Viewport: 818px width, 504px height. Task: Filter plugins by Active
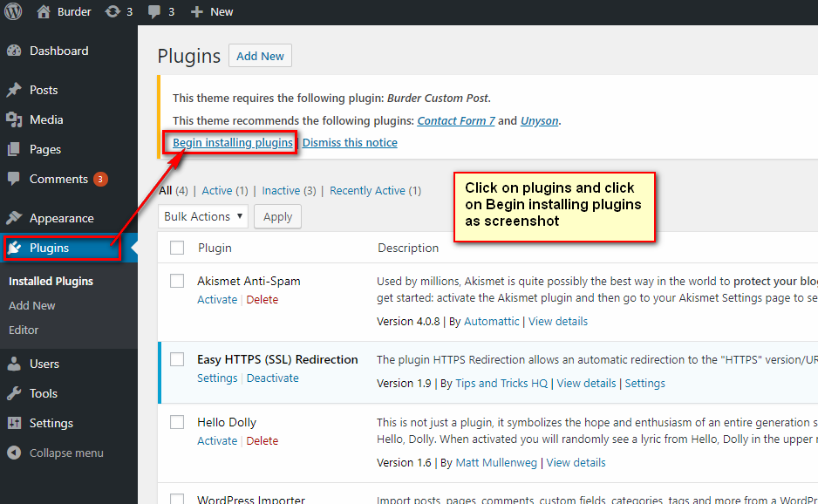point(217,190)
